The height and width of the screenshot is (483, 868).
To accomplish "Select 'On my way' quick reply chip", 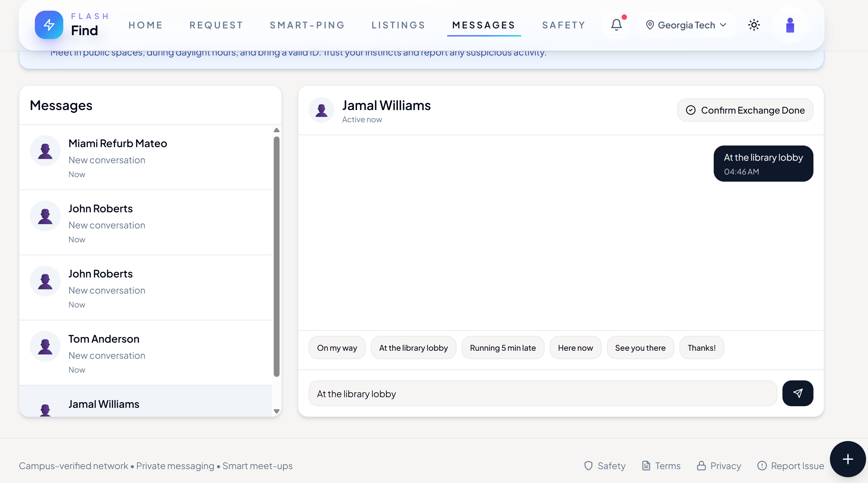I will 337,347.
